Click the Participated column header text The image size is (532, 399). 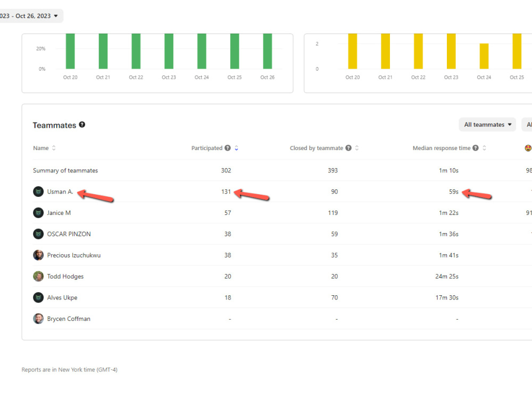pyautogui.click(x=206, y=148)
